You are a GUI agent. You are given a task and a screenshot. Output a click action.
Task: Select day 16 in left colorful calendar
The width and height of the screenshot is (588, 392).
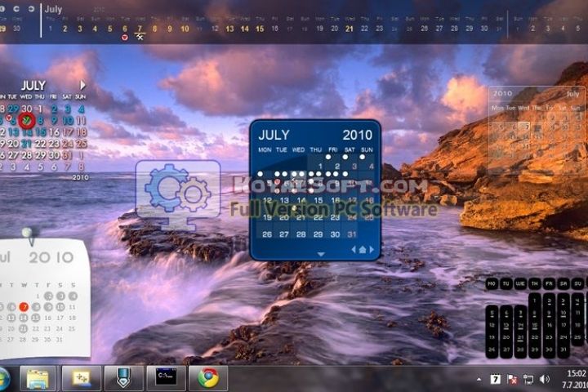pos(54,132)
